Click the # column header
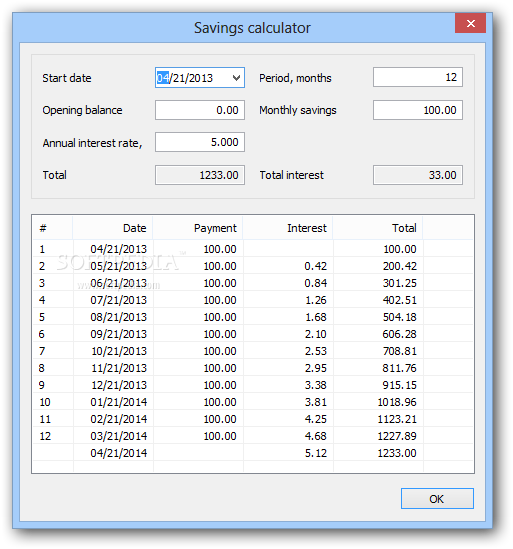The width and height of the screenshot is (513, 549). click(x=53, y=228)
